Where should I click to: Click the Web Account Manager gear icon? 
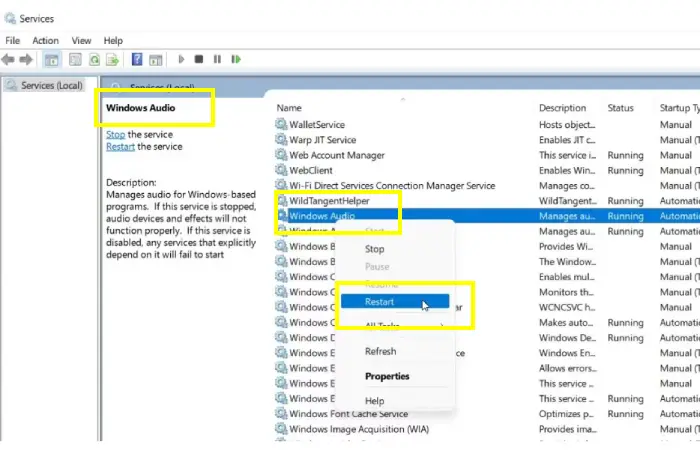281,155
